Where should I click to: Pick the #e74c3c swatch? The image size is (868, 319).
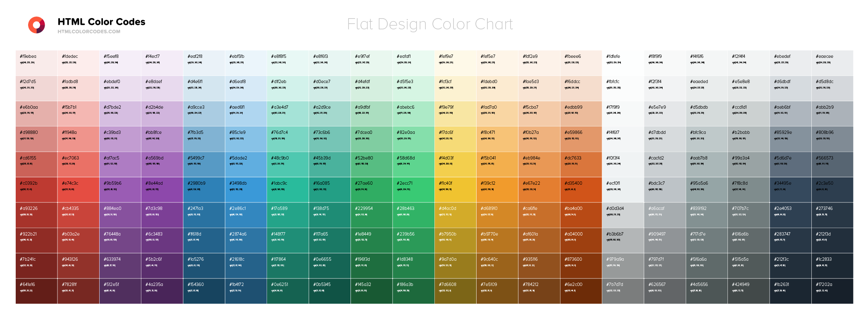coord(79,190)
